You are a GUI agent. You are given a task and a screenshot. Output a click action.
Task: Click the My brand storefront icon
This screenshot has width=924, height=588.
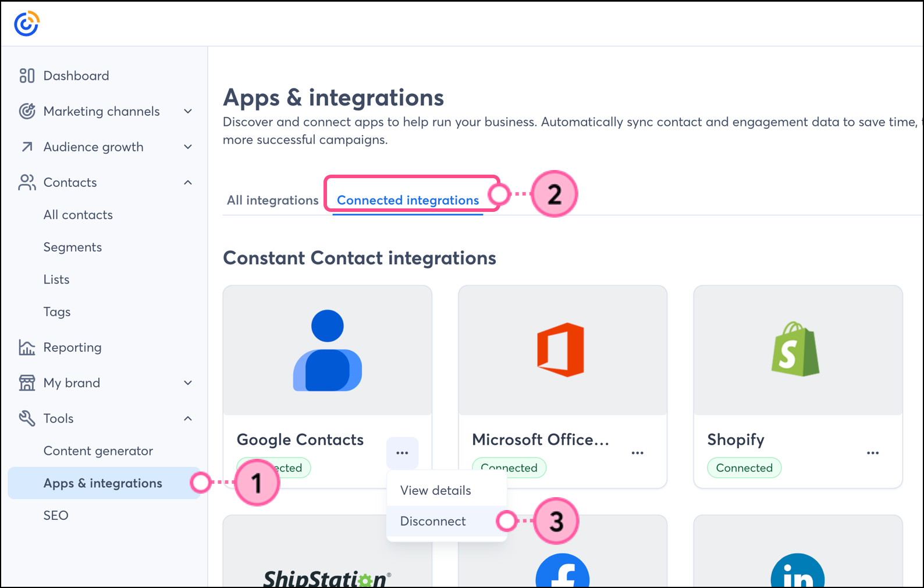(27, 383)
